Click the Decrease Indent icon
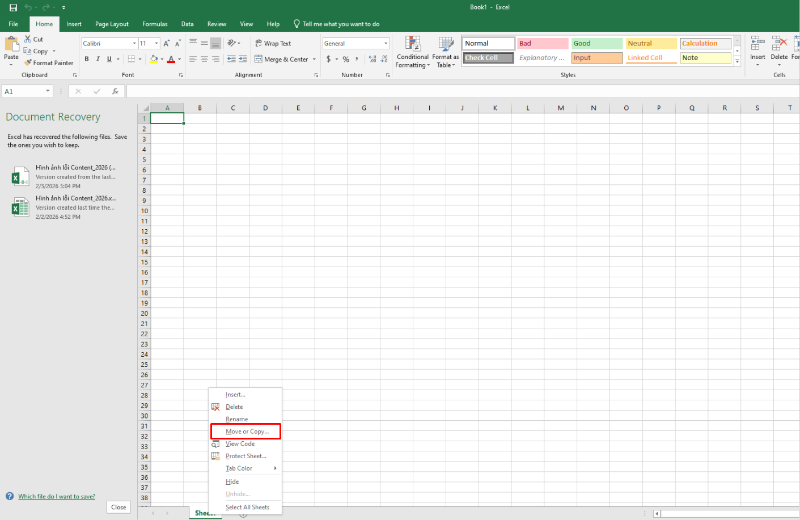 (231, 59)
